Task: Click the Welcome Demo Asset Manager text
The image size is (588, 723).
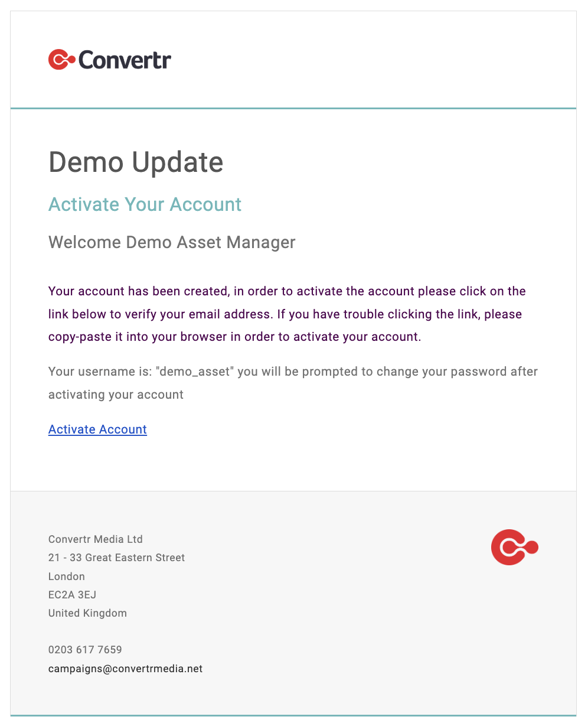Action: [x=172, y=242]
